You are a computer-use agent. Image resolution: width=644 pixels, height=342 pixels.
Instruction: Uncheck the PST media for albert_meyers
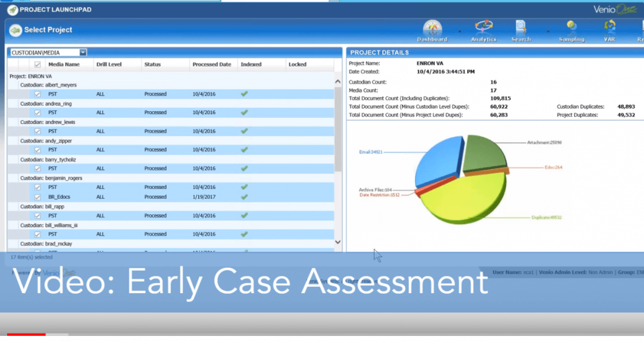37,94
